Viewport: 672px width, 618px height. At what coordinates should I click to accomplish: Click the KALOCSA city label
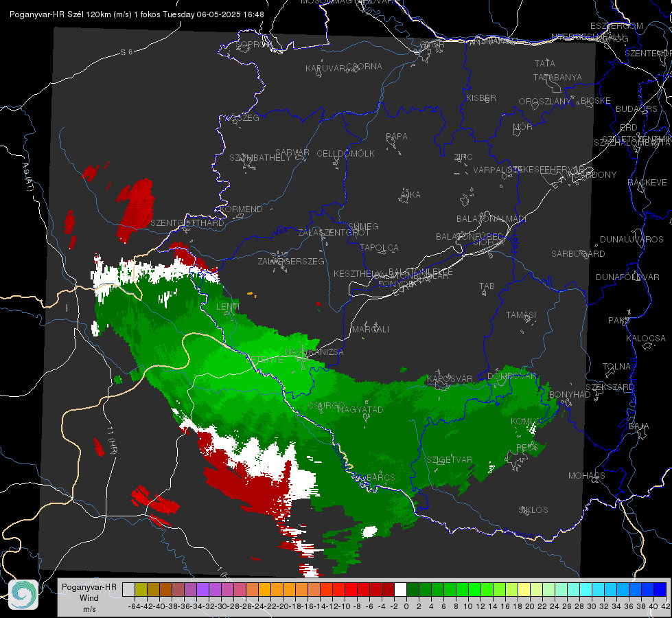pyautogui.click(x=646, y=339)
